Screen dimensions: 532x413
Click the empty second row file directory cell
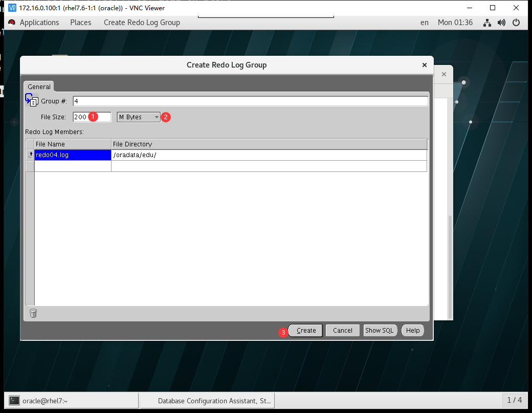(269, 166)
